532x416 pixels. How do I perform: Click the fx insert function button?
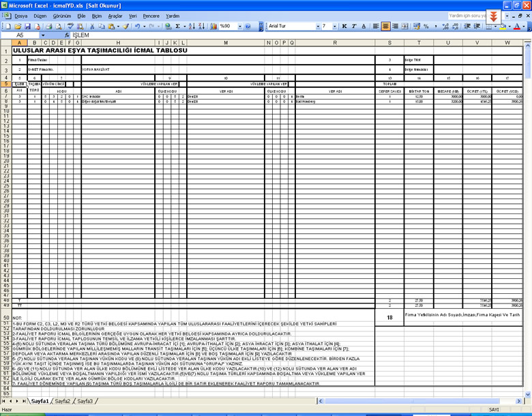[67, 35]
